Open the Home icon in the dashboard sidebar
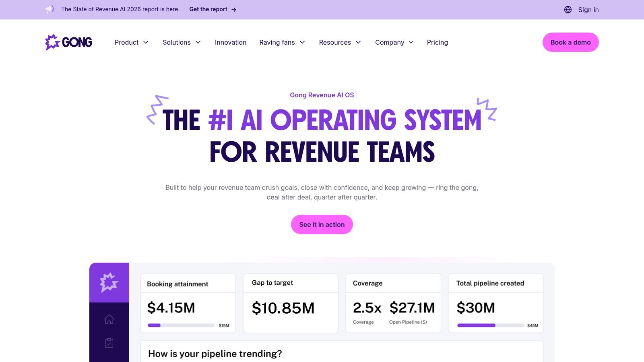Image resolution: width=644 pixels, height=362 pixels. click(109, 319)
